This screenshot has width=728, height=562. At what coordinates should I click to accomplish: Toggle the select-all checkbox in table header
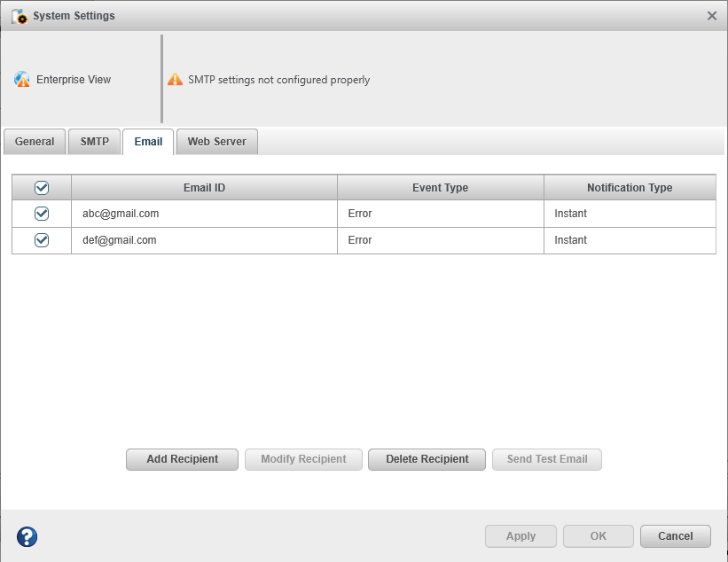tap(42, 188)
